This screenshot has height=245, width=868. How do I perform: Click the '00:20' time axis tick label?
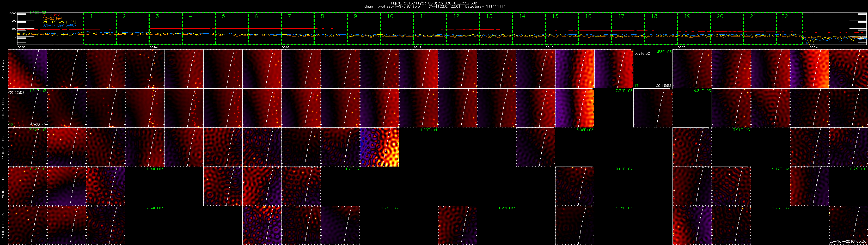682,47
